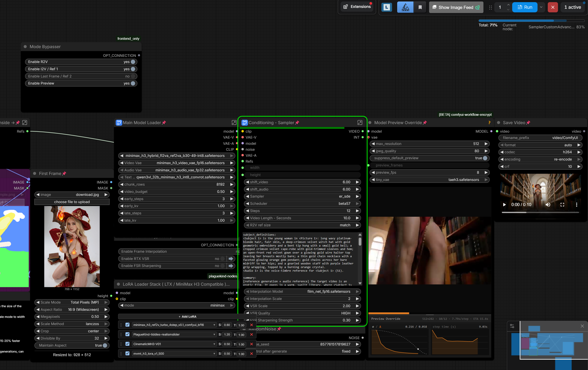Click the + Add LoRA button

point(187,317)
